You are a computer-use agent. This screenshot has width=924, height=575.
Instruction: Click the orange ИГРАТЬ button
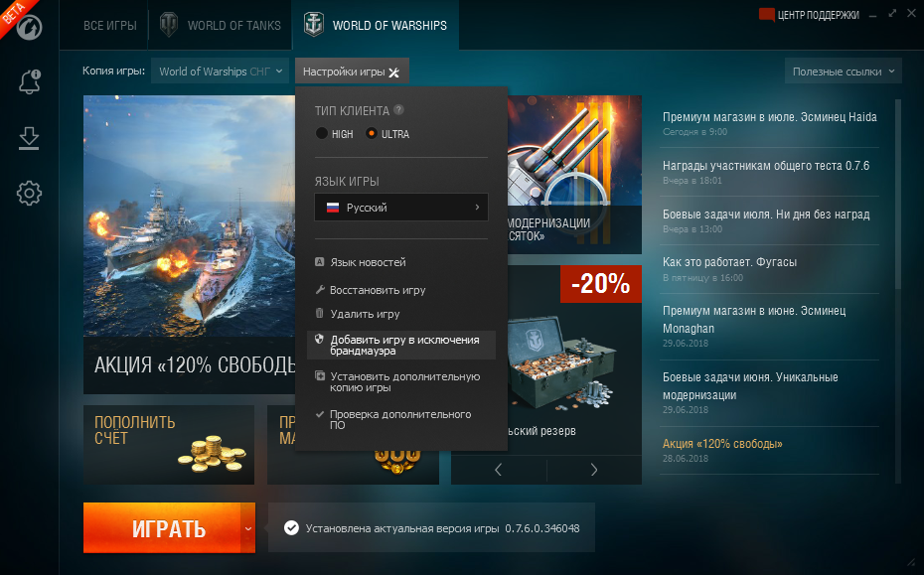coord(162,528)
